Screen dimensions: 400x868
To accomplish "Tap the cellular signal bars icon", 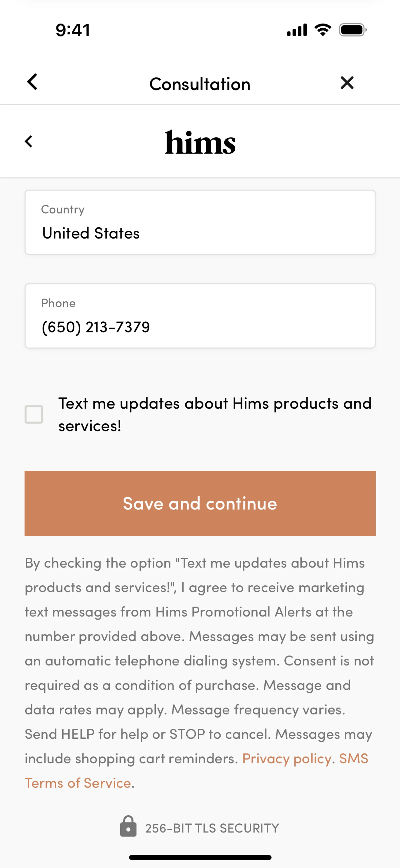I will point(297,30).
